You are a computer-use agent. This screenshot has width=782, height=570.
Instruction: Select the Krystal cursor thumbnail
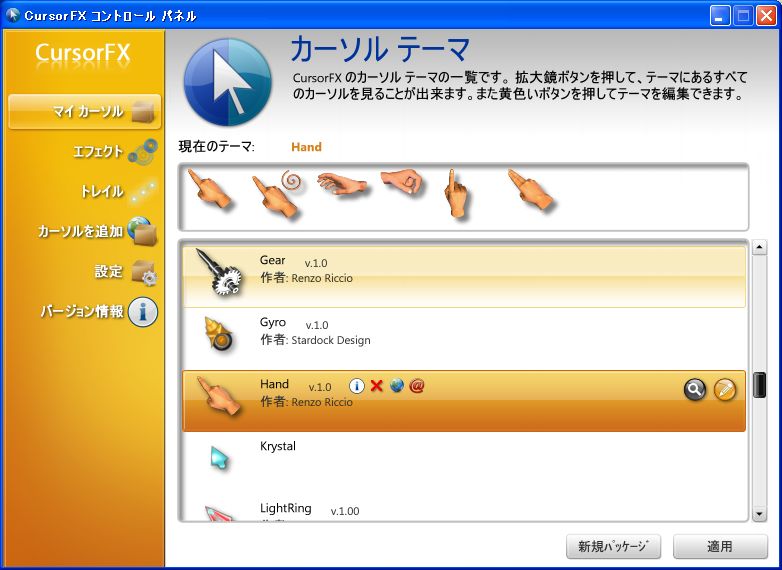point(219,458)
